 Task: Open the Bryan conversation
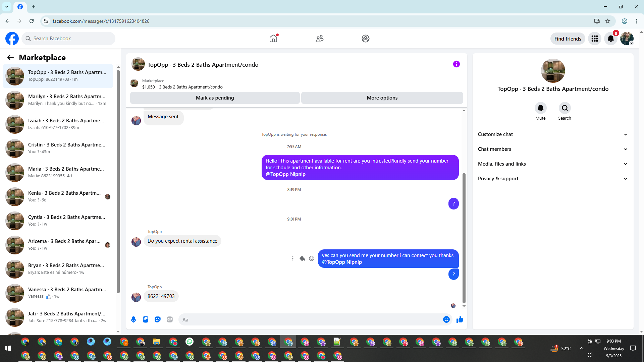tap(58, 269)
